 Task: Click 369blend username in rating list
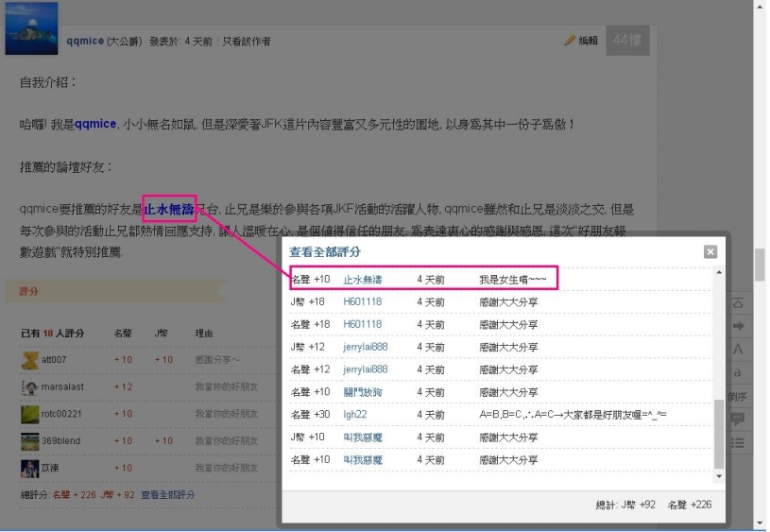coord(60,441)
